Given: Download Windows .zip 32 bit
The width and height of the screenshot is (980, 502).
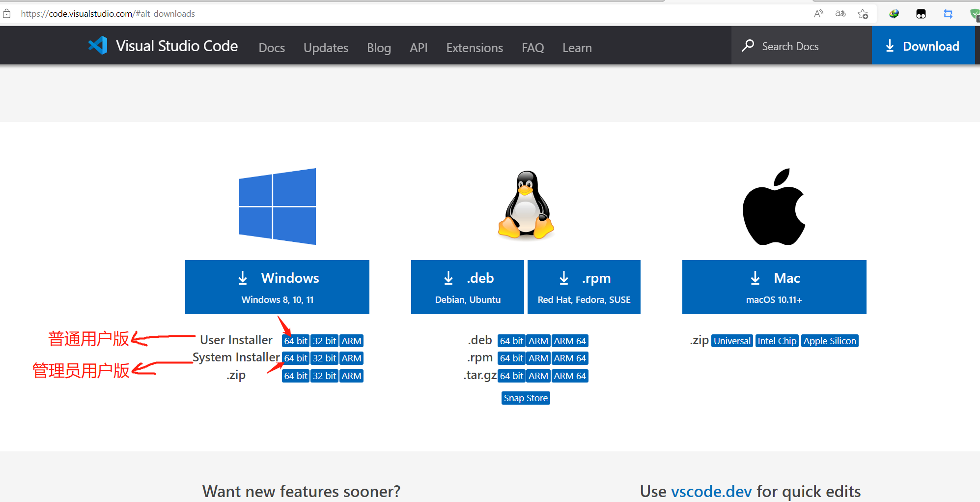Looking at the screenshot, I should click(324, 376).
